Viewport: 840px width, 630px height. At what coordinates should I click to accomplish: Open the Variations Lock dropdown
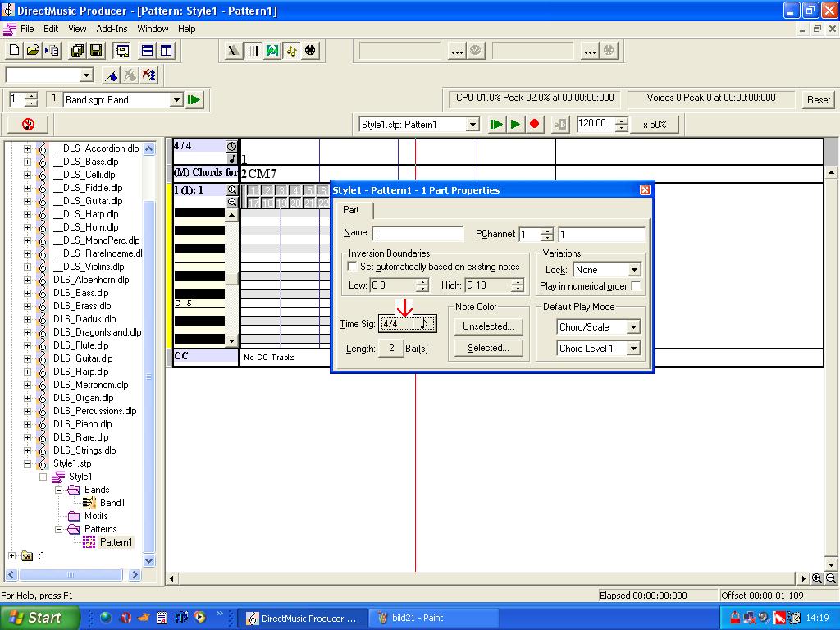click(x=634, y=270)
